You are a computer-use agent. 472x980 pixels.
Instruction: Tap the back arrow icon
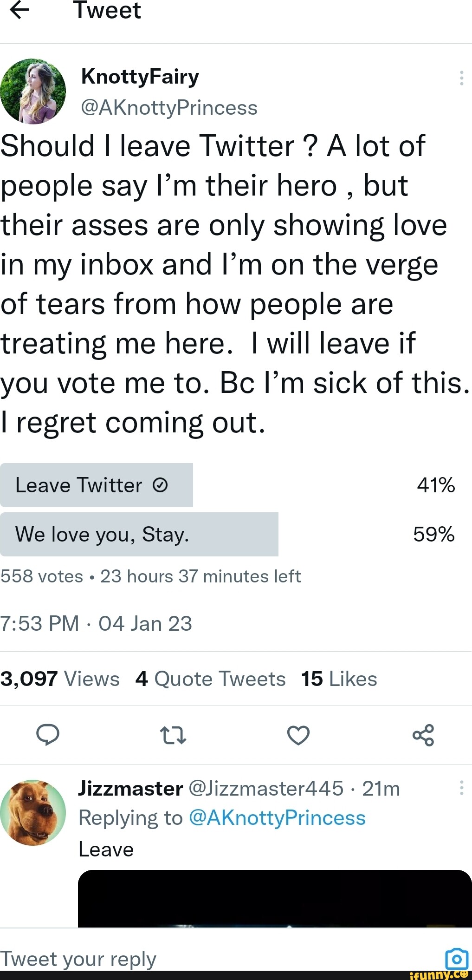coord(19,11)
